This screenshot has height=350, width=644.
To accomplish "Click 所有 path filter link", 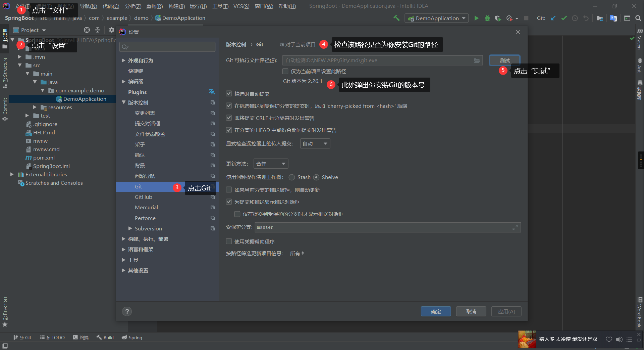I will point(297,253).
